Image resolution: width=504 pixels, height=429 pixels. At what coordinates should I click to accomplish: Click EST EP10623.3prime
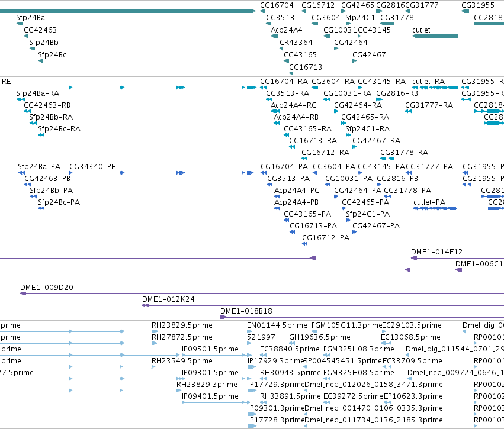[413, 396]
